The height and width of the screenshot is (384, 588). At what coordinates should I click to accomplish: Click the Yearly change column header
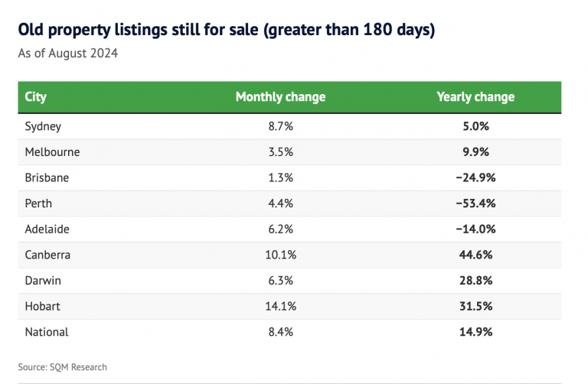[x=475, y=97]
